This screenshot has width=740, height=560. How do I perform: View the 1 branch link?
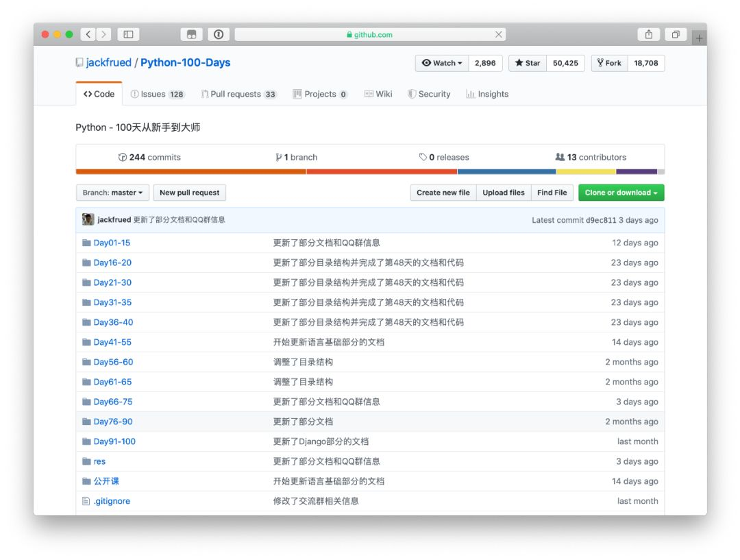pos(297,157)
